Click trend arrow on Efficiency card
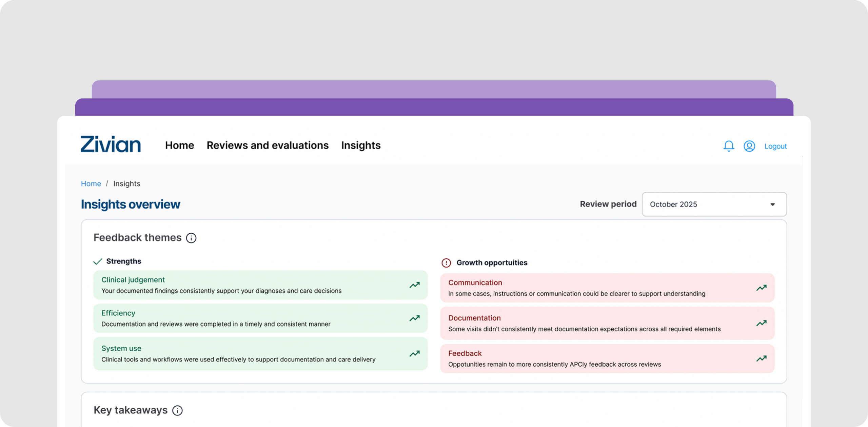Image resolution: width=868 pixels, height=427 pixels. (414, 318)
